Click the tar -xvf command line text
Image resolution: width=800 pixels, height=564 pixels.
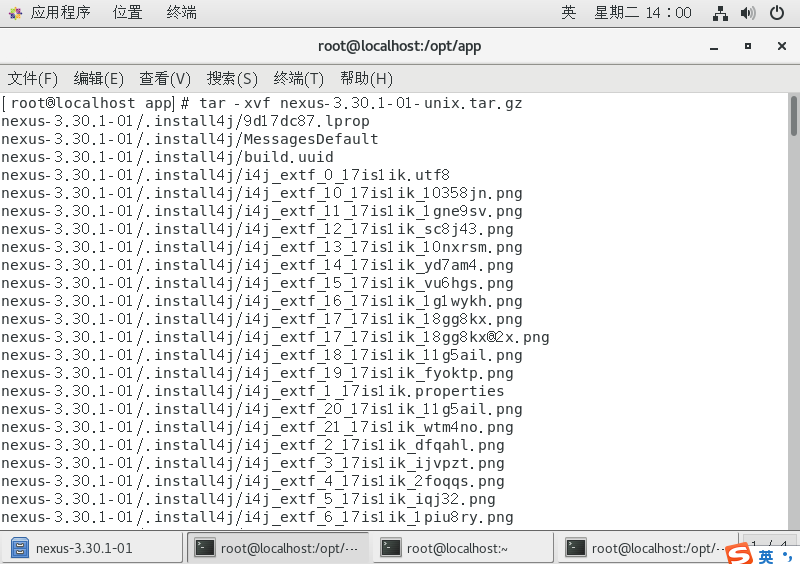pos(361,103)
